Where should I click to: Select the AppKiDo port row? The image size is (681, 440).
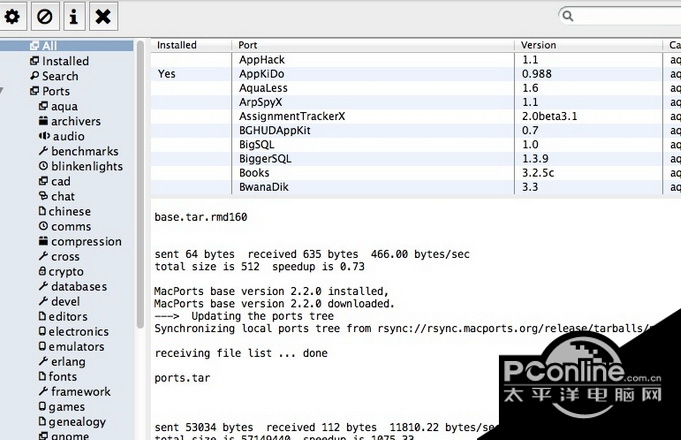coord(416,74)
